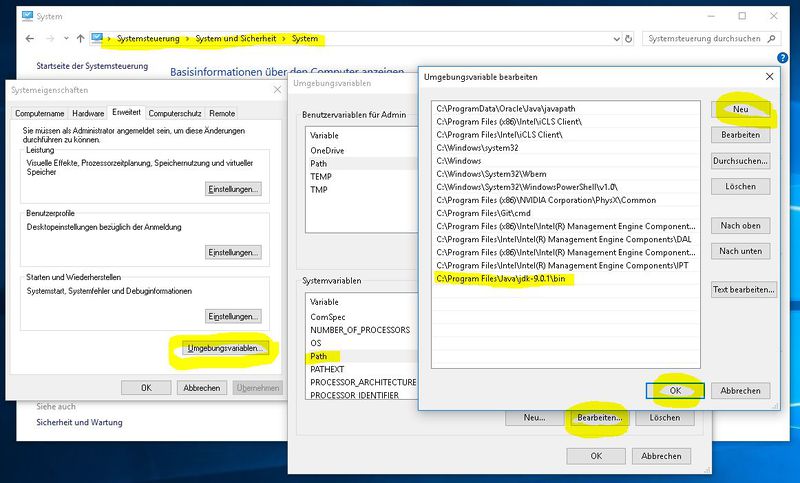This screenshot has width=800, height=483.
Task: Click the Nach unten button
Action: [740, 251]
